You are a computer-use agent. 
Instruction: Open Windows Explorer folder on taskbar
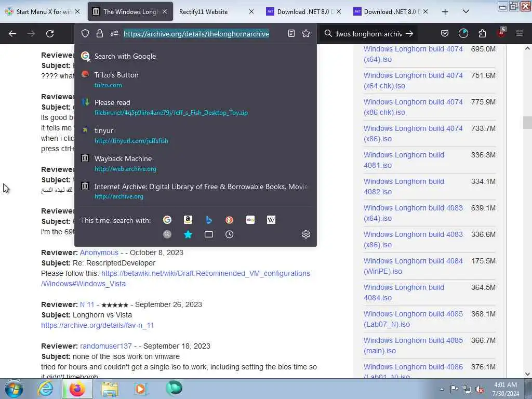110,389
